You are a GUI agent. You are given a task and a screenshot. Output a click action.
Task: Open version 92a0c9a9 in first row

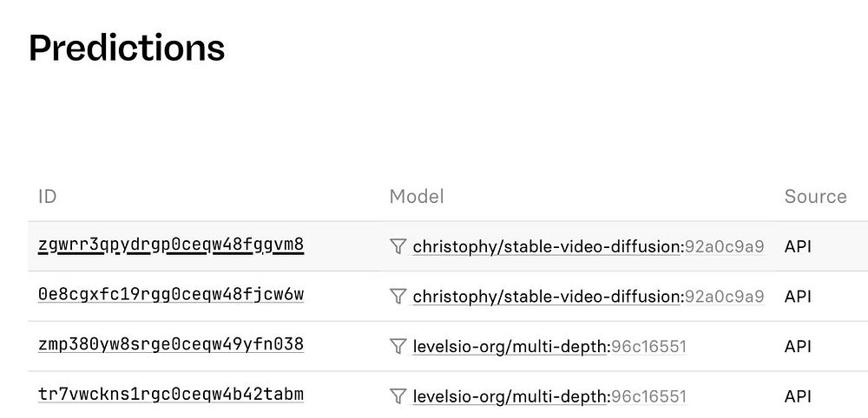click(725, 246)
